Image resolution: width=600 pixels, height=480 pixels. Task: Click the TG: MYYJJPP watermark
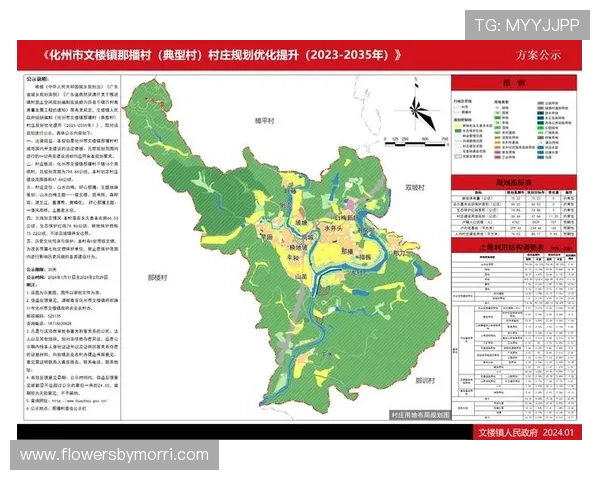(x=526, y=24)
